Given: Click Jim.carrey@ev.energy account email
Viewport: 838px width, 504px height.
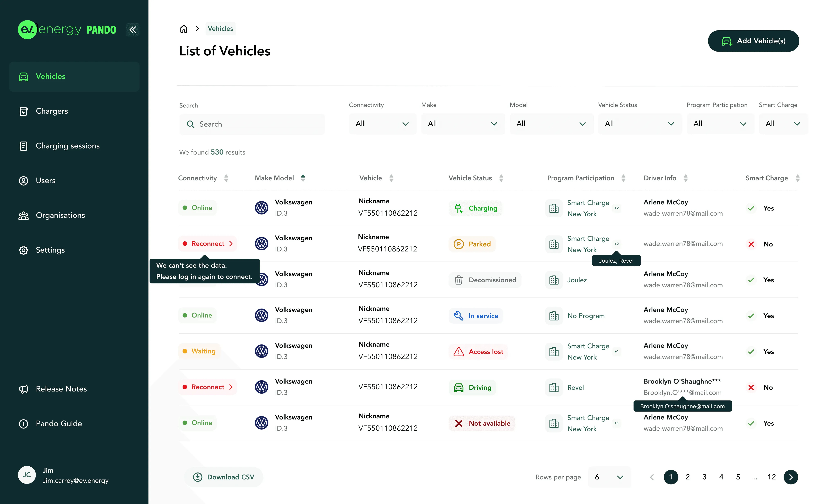Looking at the screenshot, I should pos(75,480).
